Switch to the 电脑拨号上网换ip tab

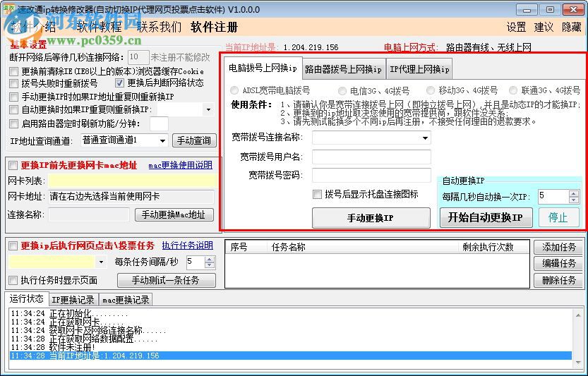[x=263, y=68]
